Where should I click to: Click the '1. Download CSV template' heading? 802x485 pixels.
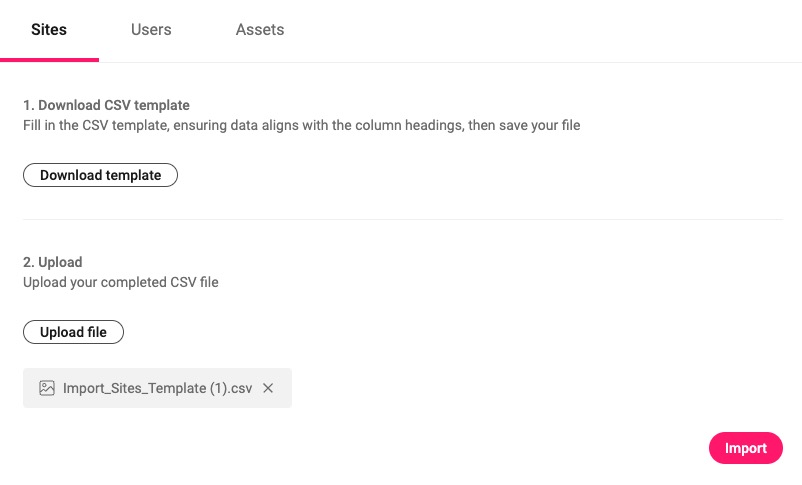coord(106,105)
